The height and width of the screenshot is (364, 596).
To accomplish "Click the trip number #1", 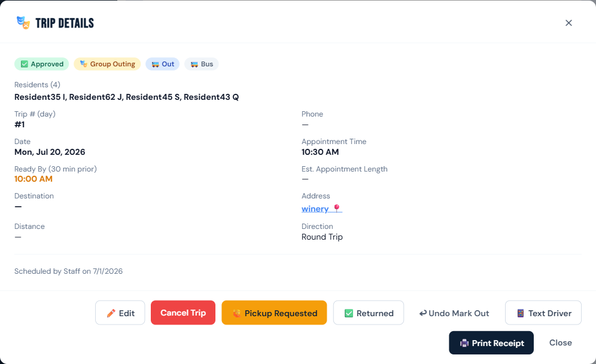I will (19, 124).
